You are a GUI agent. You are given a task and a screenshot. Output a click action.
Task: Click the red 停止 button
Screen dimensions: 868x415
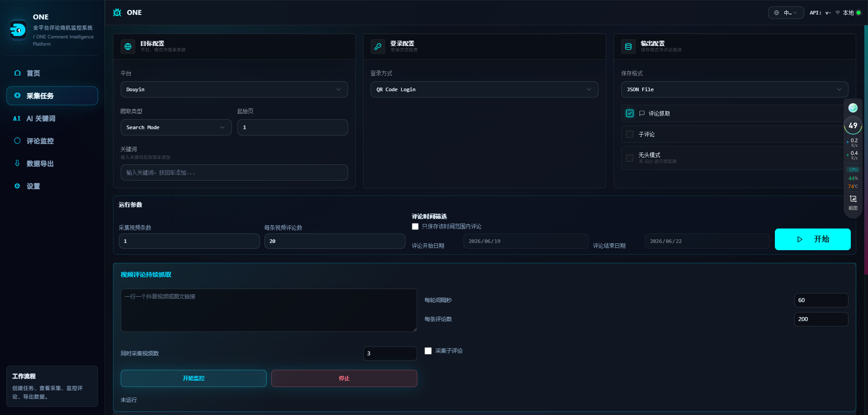[344, 378]
